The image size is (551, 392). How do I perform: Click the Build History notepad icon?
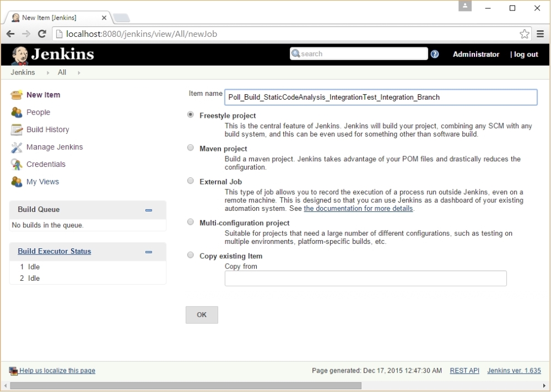click(x=17, y=129)
